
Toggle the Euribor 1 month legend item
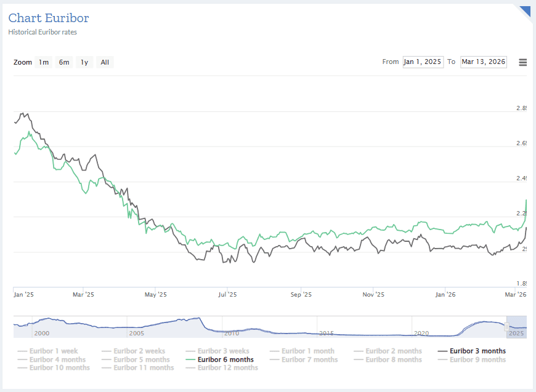(x=307, y=351)
